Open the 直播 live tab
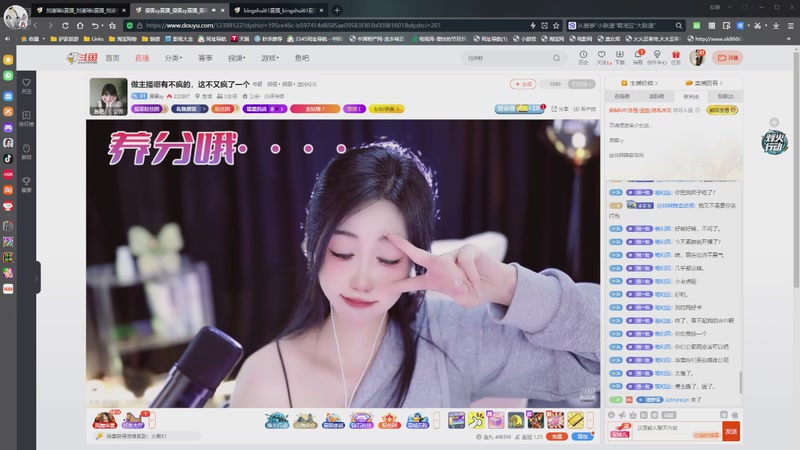 [x=142, y=58]
